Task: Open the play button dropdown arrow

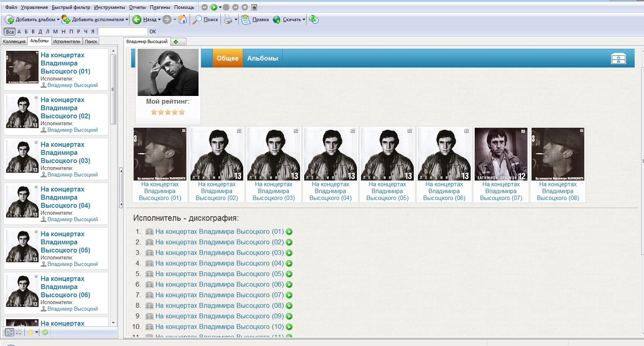Action: (x=220, y=7)
